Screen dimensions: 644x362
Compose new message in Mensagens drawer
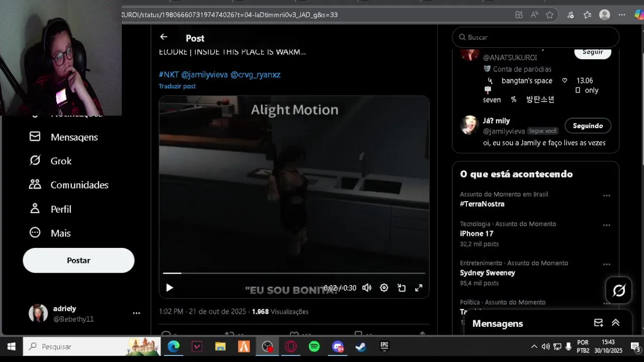point(598,323)
